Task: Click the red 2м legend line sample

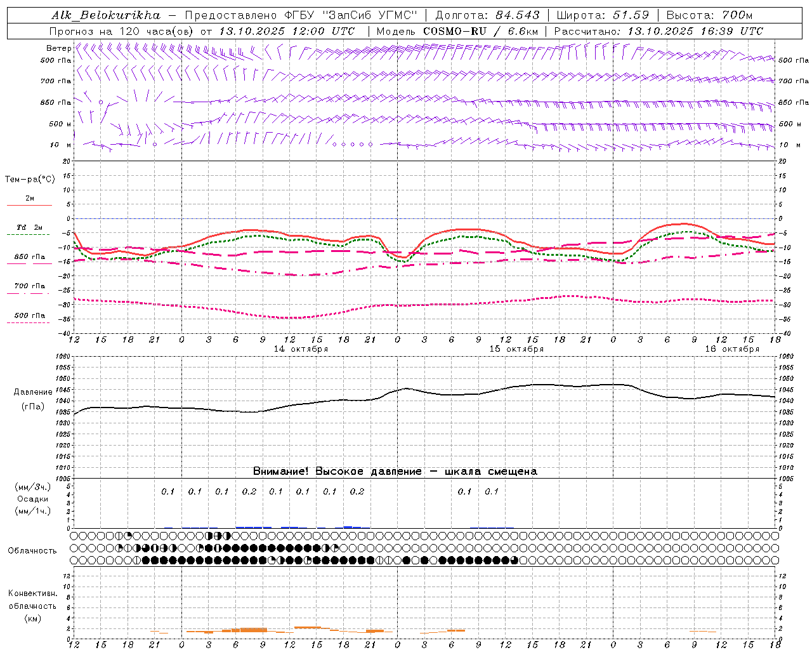Action: click(x=29, y=205)
